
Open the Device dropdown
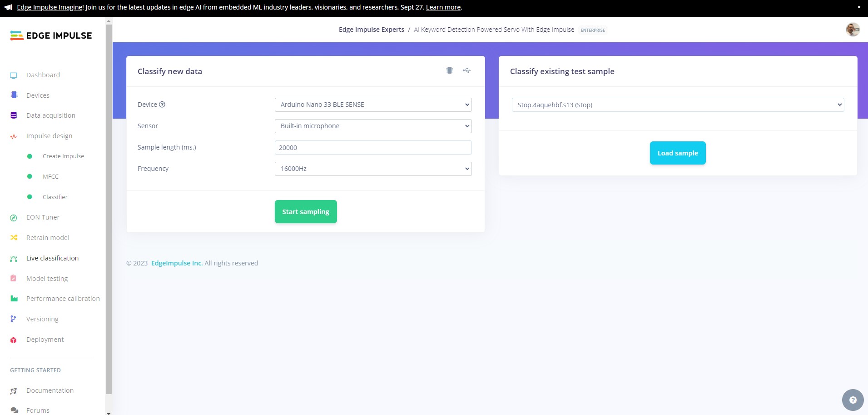(x=373, y=105)
